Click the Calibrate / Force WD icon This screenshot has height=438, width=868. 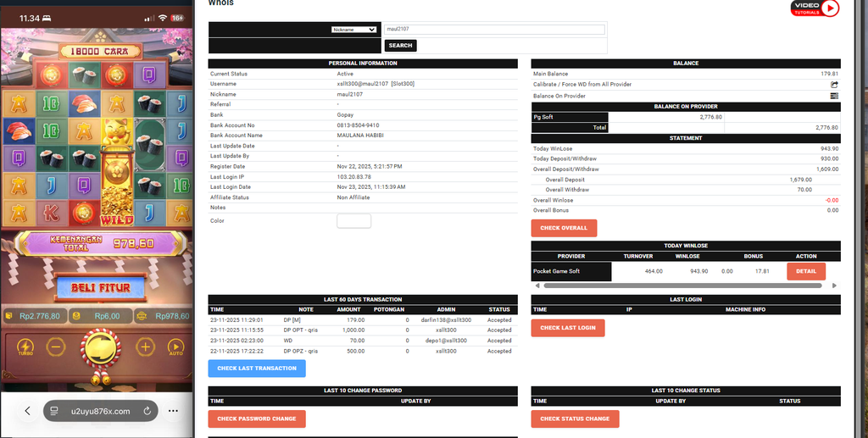[x=834, y=85]
